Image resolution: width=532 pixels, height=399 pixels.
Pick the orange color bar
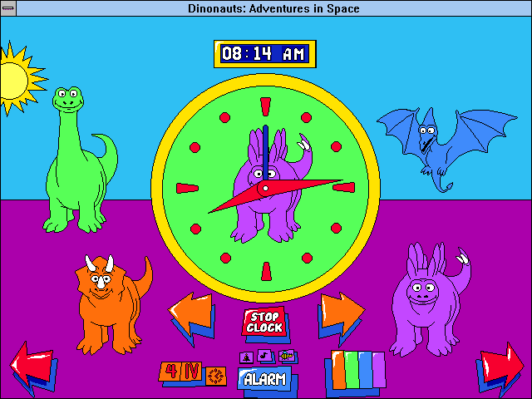pos(339,370)
